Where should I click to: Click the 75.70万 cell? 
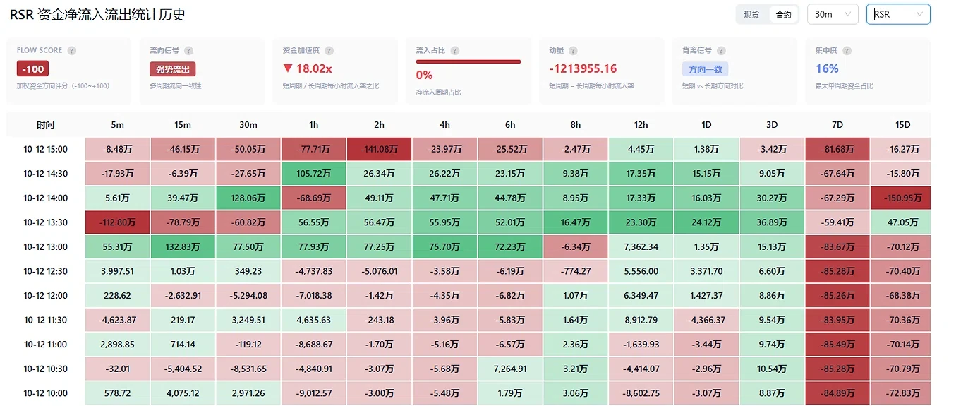[444, 246]
